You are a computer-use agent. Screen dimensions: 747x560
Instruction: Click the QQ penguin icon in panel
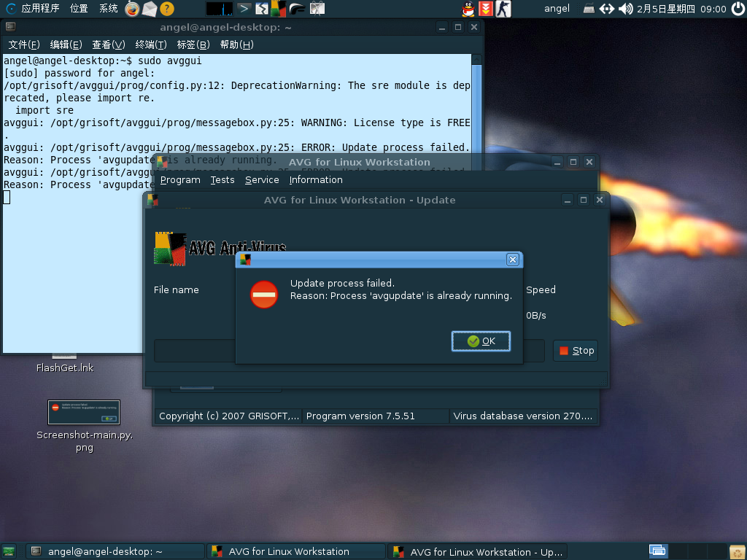pyautogui.click(x=468, y=9)
